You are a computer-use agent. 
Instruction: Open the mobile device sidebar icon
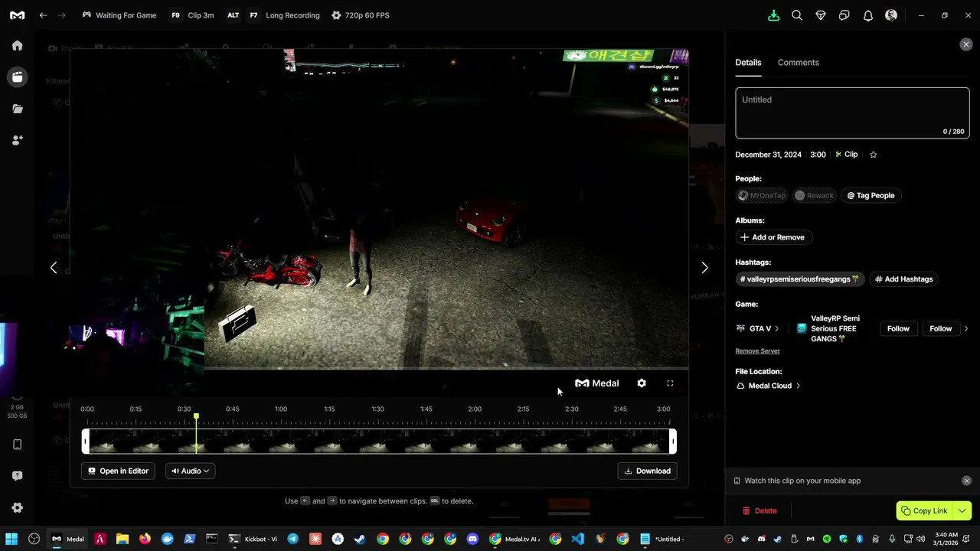17,445
